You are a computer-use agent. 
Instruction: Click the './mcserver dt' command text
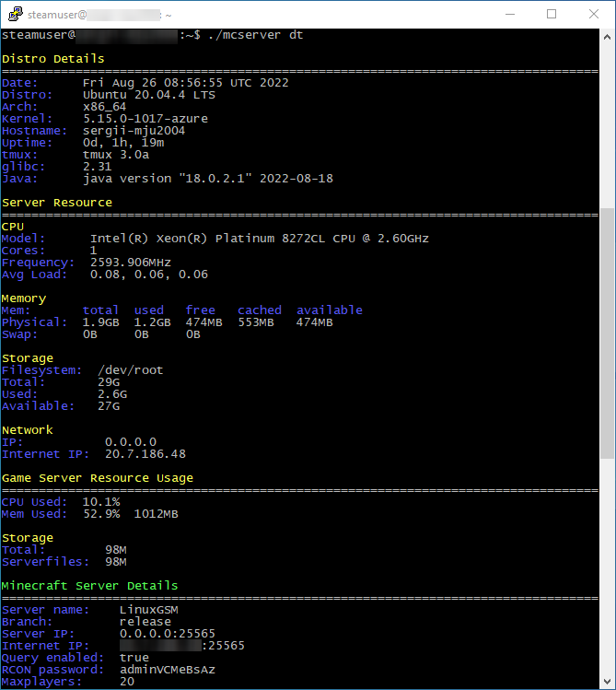(255, 35)
